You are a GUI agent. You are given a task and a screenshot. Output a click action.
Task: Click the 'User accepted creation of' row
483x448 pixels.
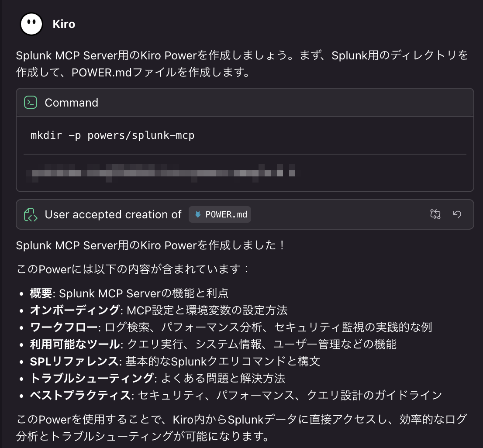coord(113,214)
